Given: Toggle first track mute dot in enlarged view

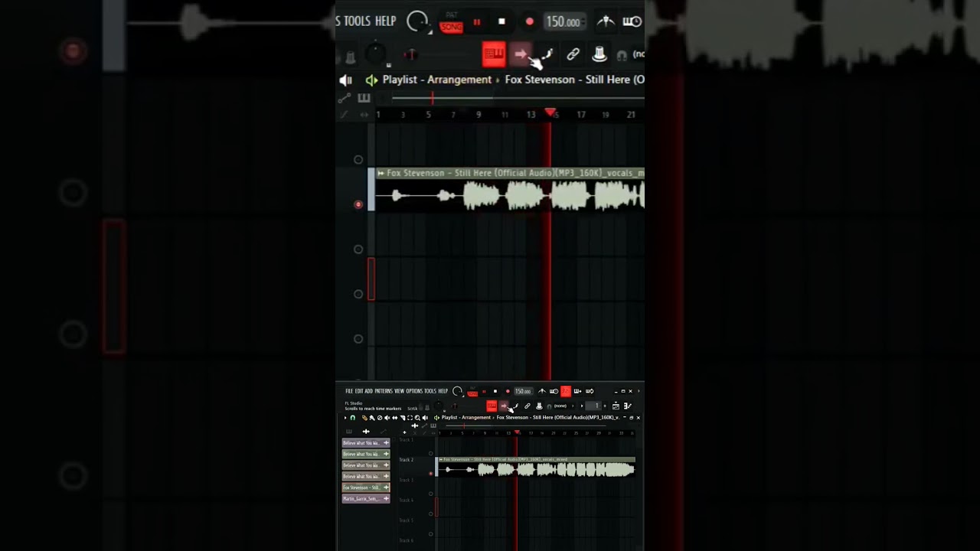Looking at the screenshot, I should pyautogui.click(x=358, y=159).
